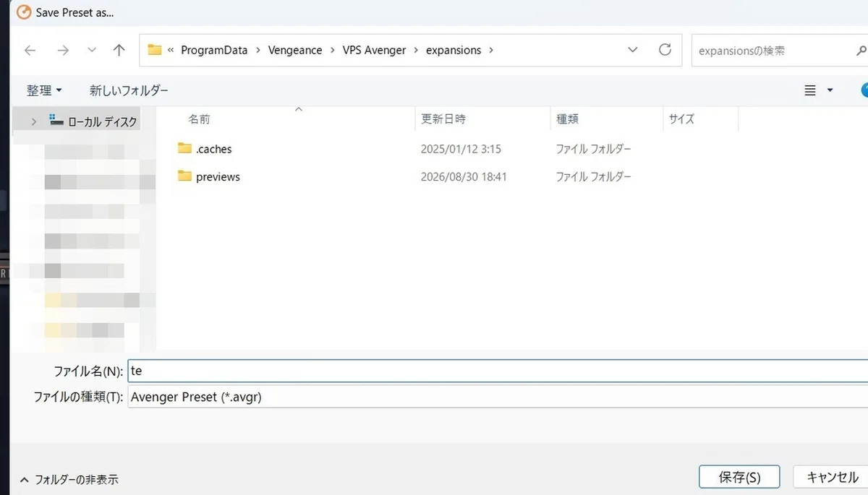The height and width of the screenshot is (495, 868).
Task: Select ローカル ディスク in the navigation pane
Action: pyautogui.click(x=102, y=122)
